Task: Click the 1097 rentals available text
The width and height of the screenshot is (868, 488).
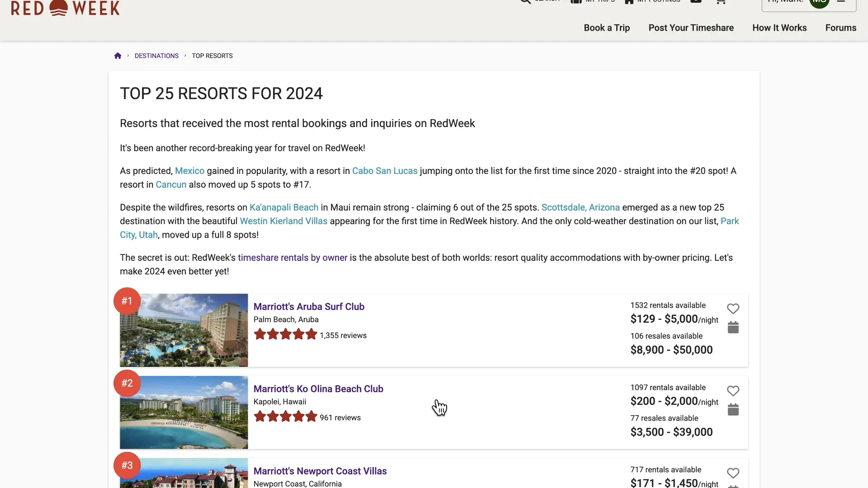Action: [668, 387]
